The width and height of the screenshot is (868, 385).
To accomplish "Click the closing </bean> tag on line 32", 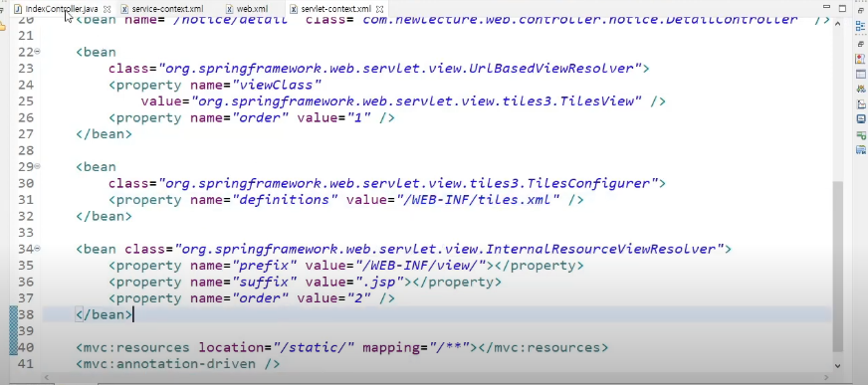I will click(x=105, y=216).
